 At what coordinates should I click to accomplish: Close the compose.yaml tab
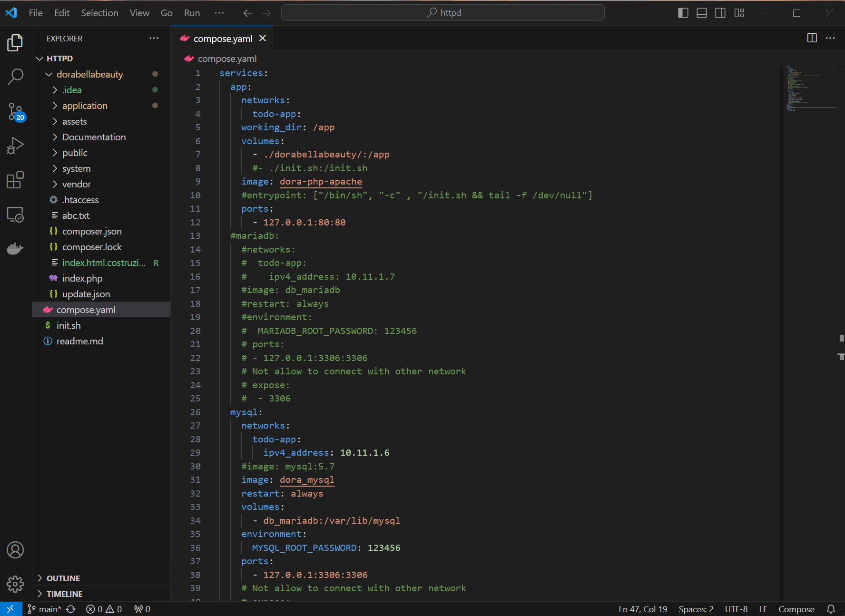[x=263, y=39]
